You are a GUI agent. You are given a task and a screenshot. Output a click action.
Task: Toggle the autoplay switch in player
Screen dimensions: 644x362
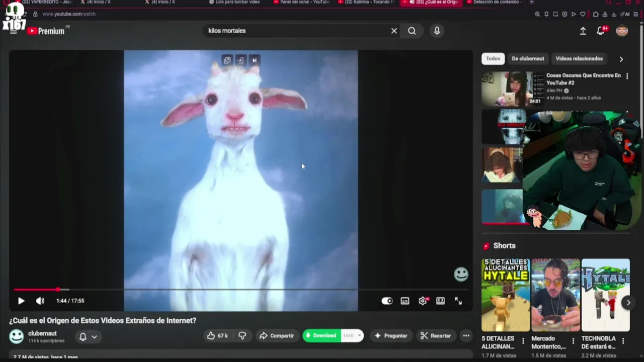pyautogui.click(x=387, y=301)
